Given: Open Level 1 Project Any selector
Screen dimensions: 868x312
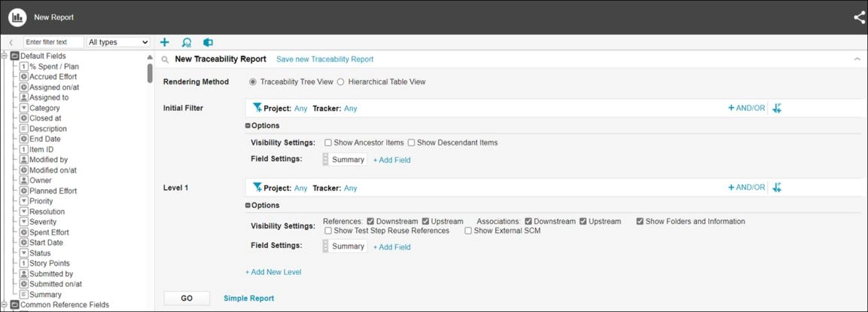Looking at the screenshot, I should [300, 188].
